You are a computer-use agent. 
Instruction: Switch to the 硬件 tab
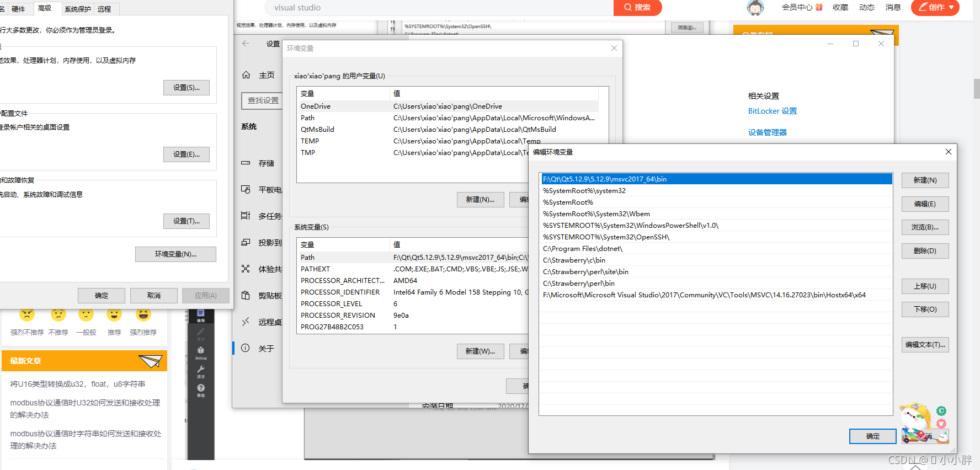point(18,9)
